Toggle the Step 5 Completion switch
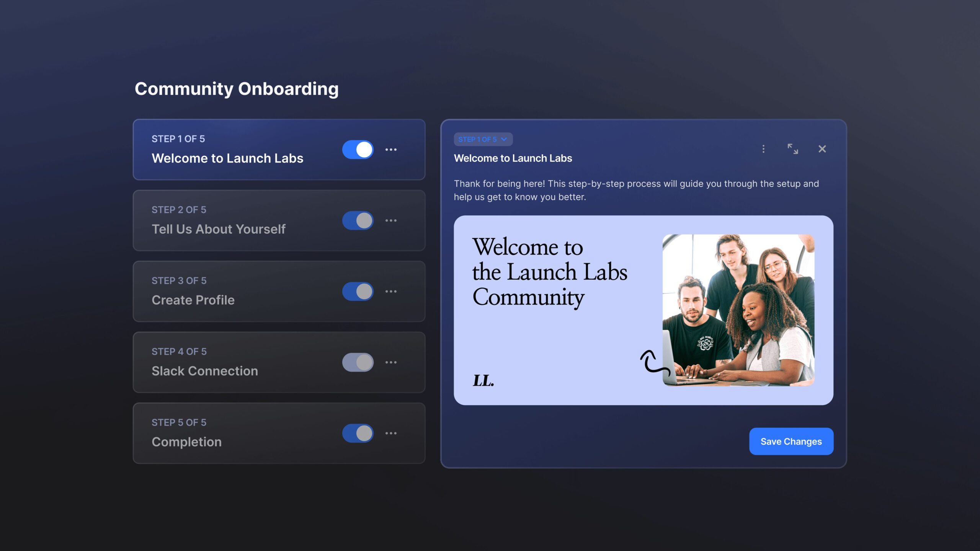This screenshot has height=551, width=980. coord(358,433)
